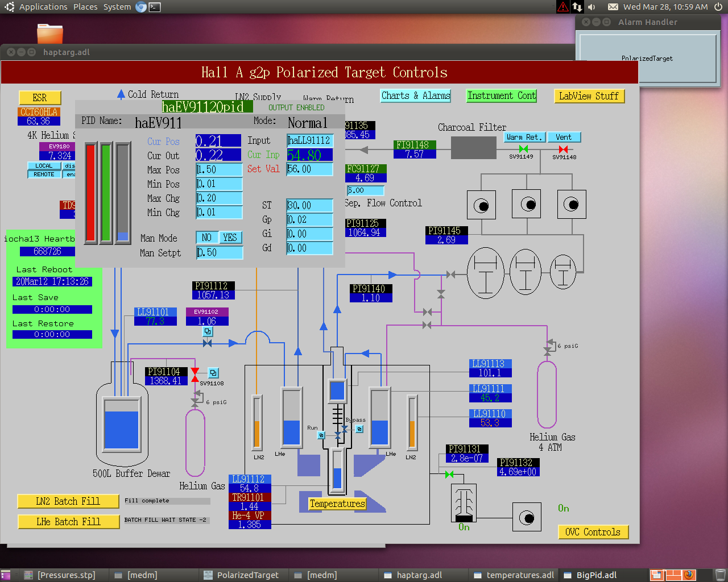Open the mail envelope indicator
Screen dimensions: 728x582
click(x=613, y=7)
